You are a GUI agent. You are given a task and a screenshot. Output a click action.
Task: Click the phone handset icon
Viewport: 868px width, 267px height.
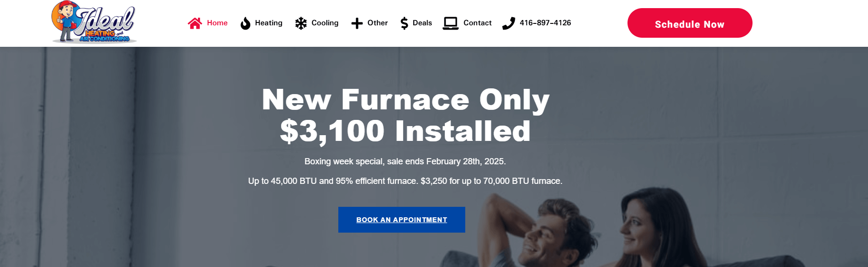coord(509,23)
